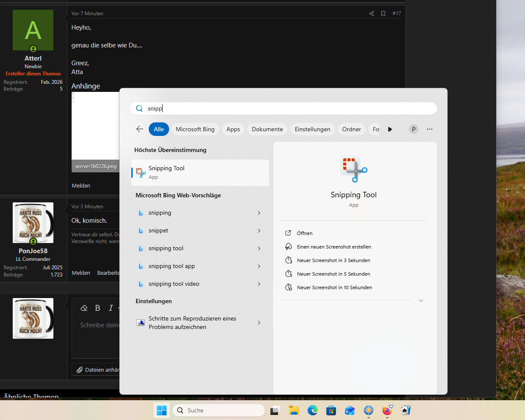Select the Ordner filter tab
Image resolution: width=525 pixels, height=420 pixels.
[351, 129]
